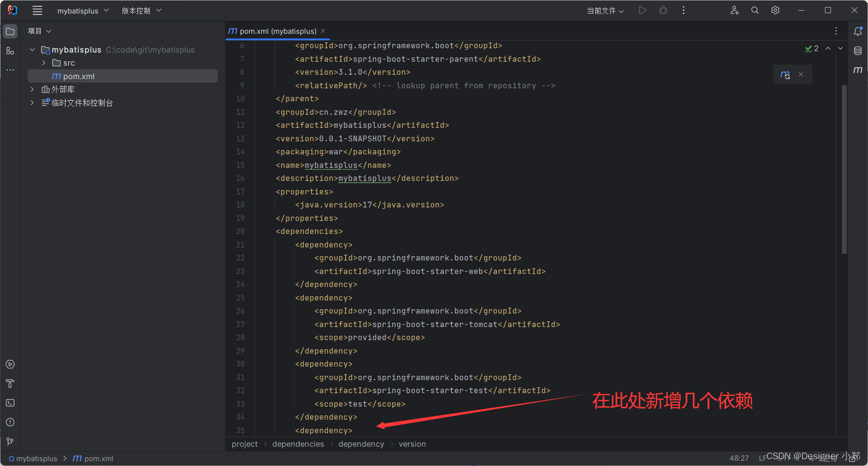Select version breadcrumb in editor
868x466 pixels.
(412, 444)
